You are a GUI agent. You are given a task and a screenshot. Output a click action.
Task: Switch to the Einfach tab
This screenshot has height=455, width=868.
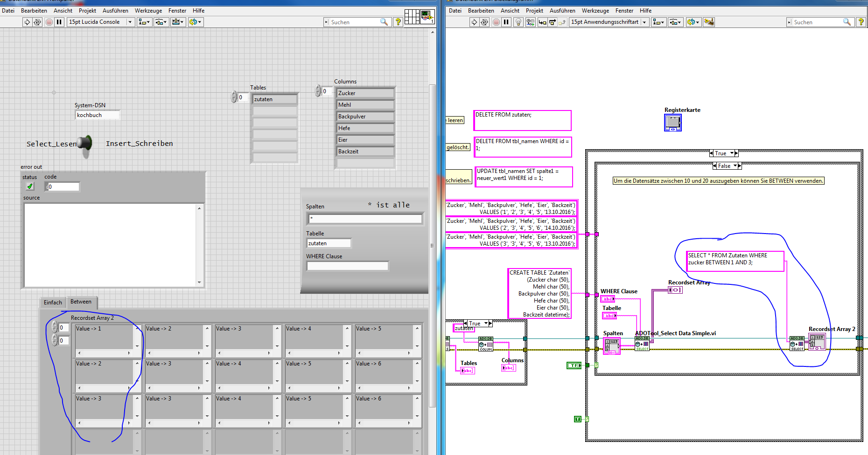point(53,303)
